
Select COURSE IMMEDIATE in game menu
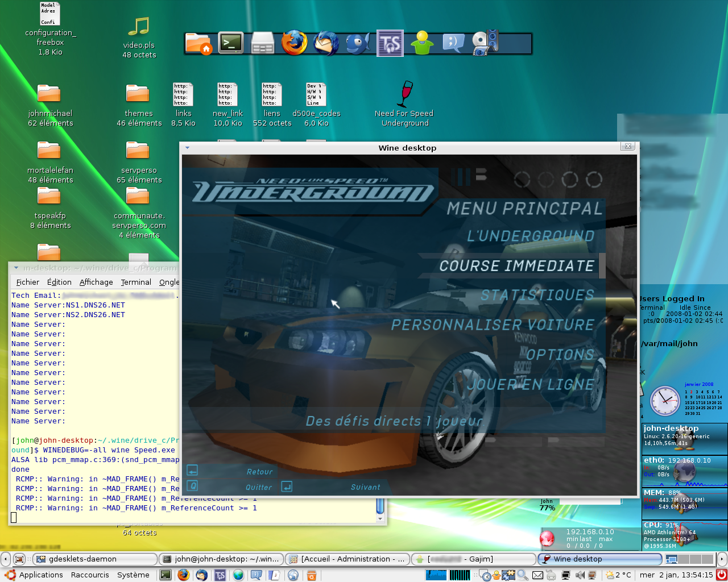click(516, 265)
